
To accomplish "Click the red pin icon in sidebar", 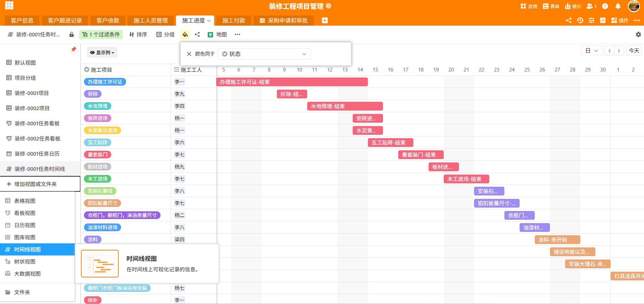I will (74, 50).
